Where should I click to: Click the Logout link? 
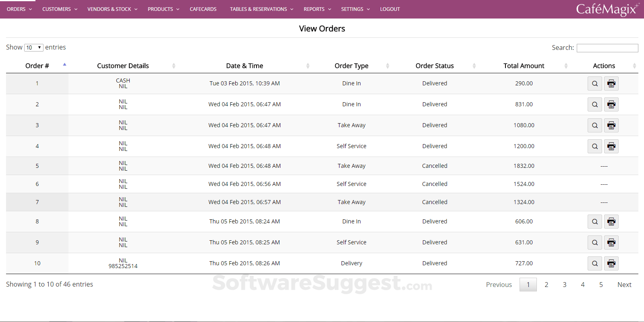coord(390,9)
